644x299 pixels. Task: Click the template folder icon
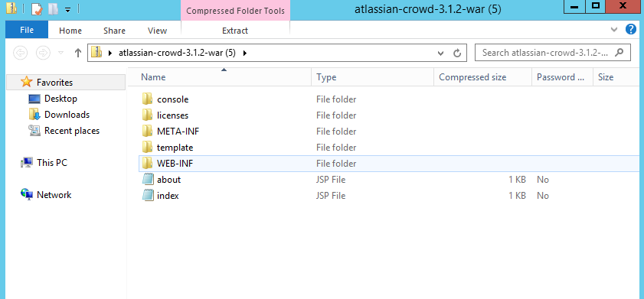[x=148, y=148]
